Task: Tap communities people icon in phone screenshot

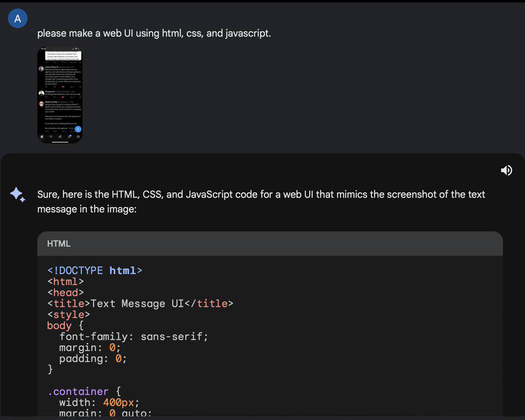Action: pos(60,136)
